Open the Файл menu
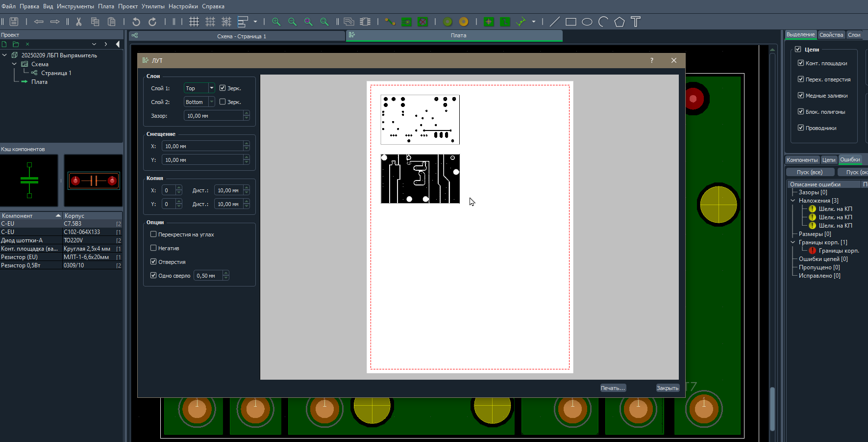 click(x=9, y=6)
